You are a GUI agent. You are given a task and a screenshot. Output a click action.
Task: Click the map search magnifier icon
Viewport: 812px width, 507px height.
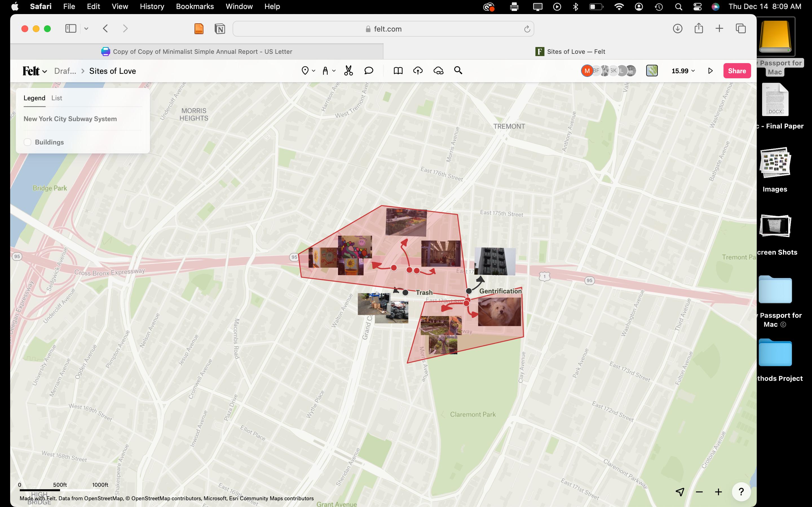(x=458, y=70)
